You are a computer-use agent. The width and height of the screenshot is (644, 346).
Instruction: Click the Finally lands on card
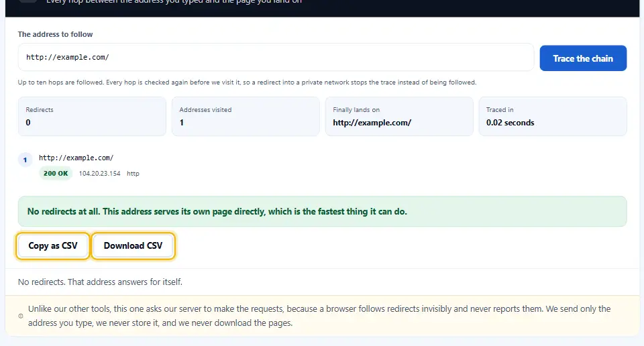coord(399,116)
